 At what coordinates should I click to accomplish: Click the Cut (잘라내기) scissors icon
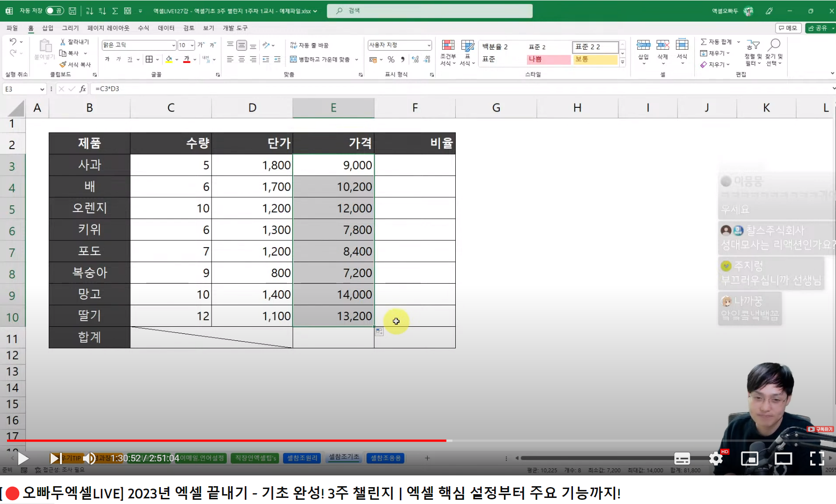click(63, 42)
